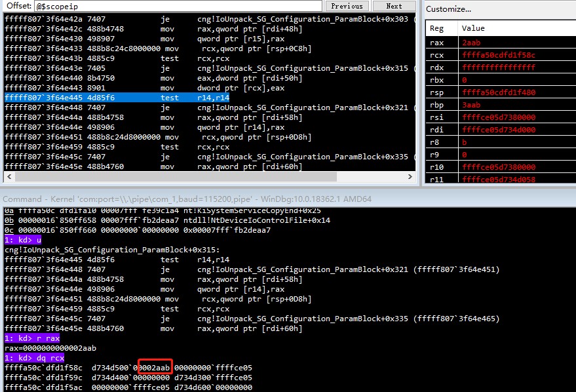Screen dimensions: 576x392
Task: Click the 0c stack frame link
Action: [x=9, y=230]
